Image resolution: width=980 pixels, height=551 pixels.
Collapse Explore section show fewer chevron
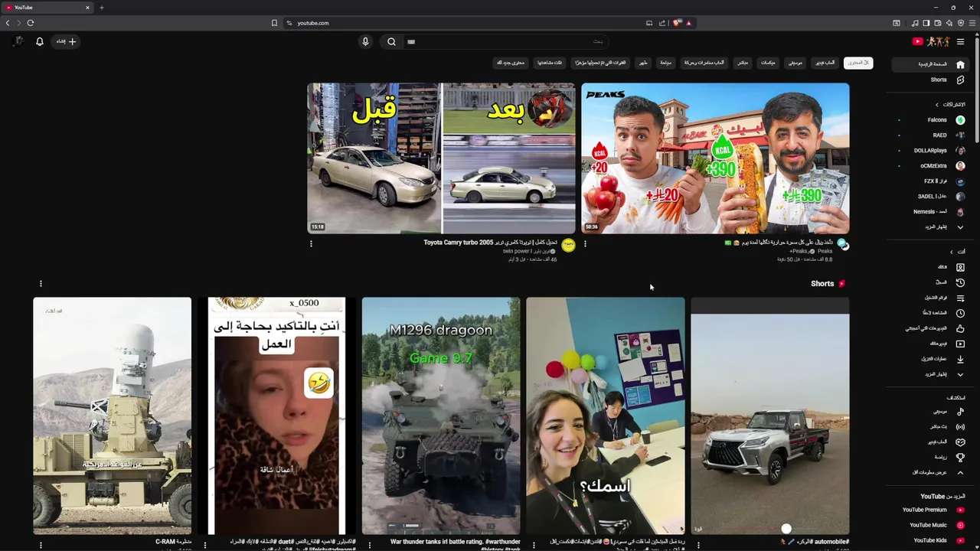click(960, 472)
